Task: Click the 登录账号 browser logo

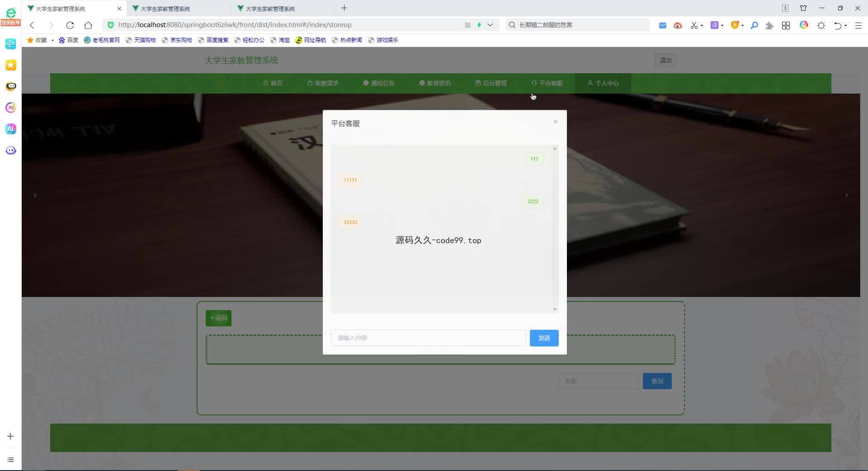Action: coord(10,17)
